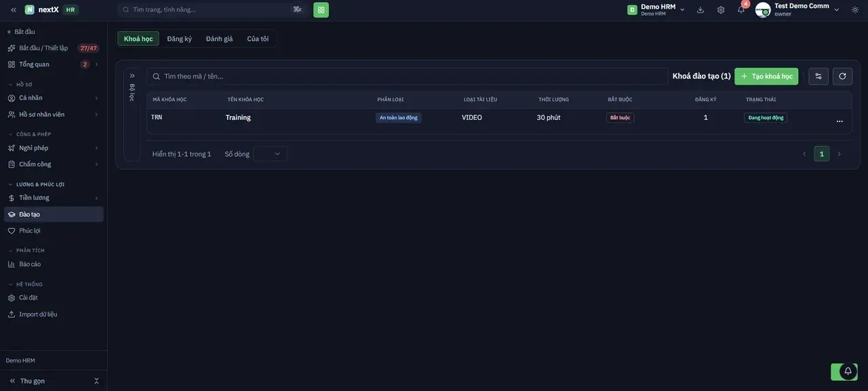Click the download icon in header
The height and width of the screenshot is (391, 868).
pyautogui.click(x=701, y=9)
